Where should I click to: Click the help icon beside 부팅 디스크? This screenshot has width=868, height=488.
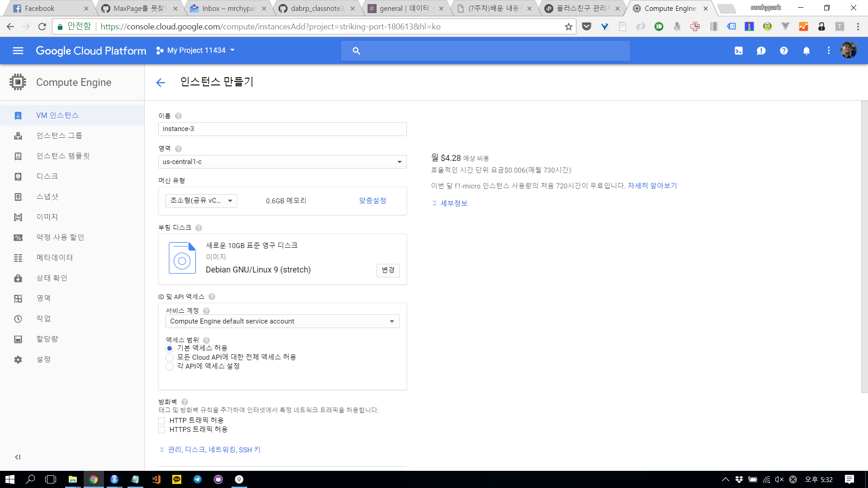pos(198,228)
